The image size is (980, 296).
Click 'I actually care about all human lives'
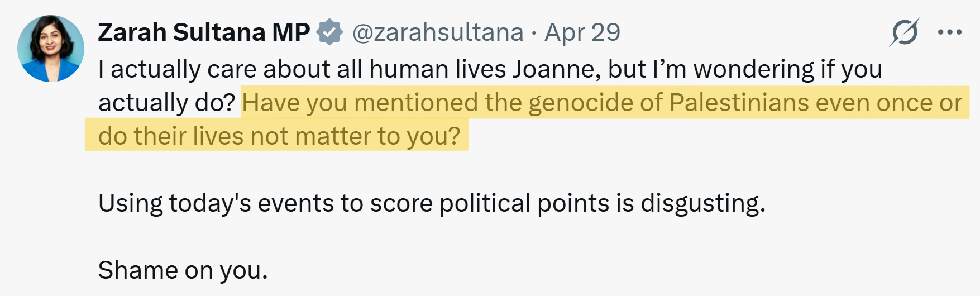coord(302,69)
